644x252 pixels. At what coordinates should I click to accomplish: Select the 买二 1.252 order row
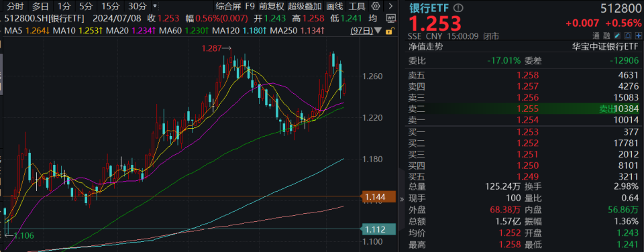(x=524, y=143)
